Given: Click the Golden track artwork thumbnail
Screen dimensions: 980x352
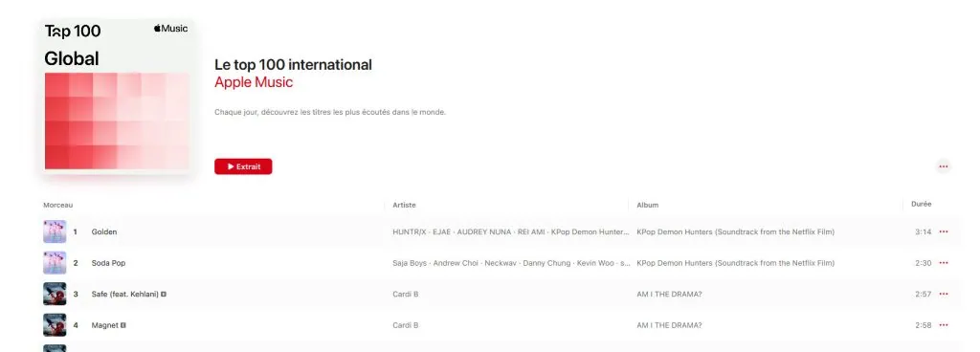Looking at the screenshot, I should click(55, 231).
